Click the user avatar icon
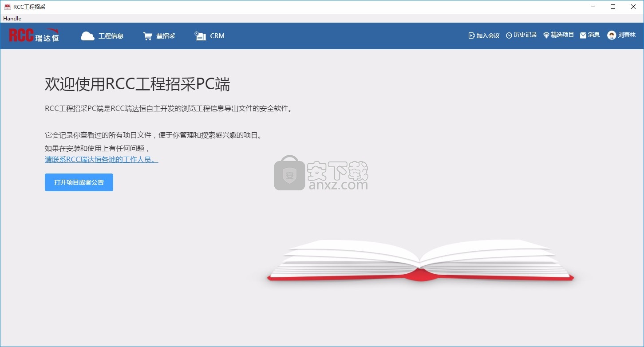The height and width of the screenshot is (347, 644). click(612, 35)
